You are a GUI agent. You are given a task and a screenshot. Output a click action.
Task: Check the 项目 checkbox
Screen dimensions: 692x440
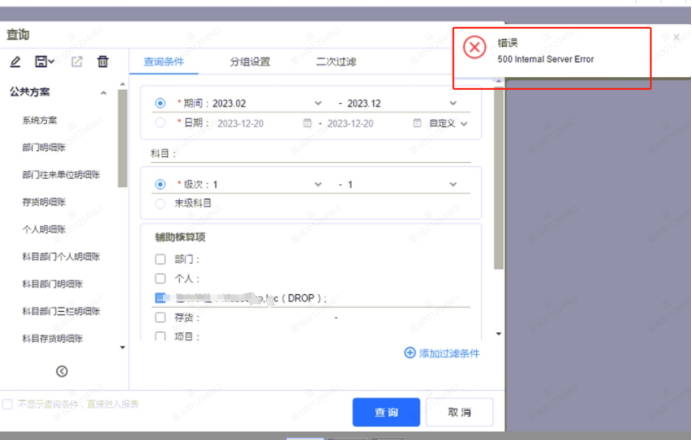pyautogui.click(x=160, y=336)
